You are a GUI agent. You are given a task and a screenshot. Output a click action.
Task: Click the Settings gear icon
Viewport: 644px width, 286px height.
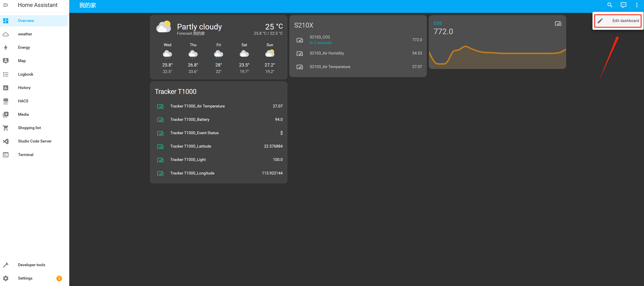click(x=6, y=278)
